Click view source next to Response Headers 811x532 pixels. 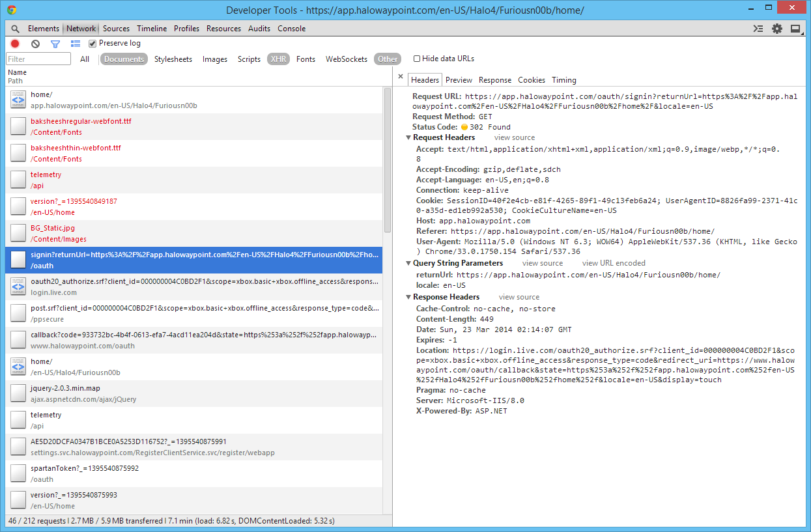(x=519, y=298)
